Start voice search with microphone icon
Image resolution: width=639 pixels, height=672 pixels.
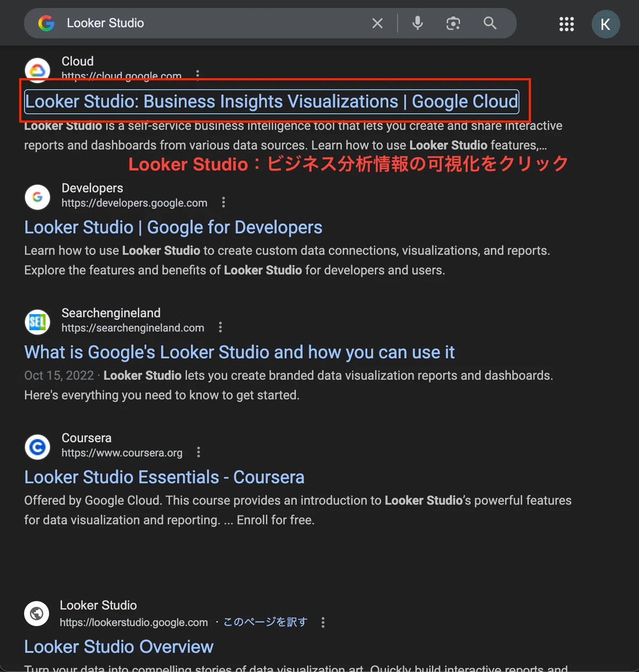point(418,23)
